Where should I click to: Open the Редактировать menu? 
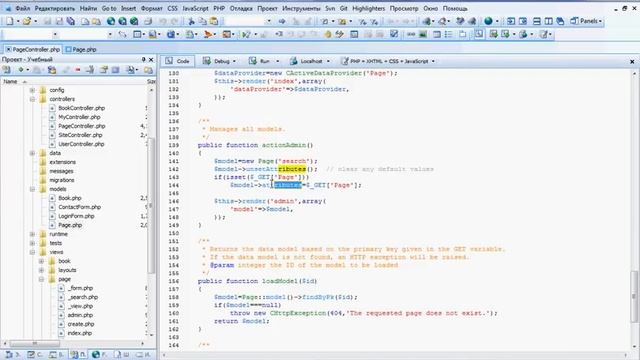pyautogui.click(x=55, y=8)
